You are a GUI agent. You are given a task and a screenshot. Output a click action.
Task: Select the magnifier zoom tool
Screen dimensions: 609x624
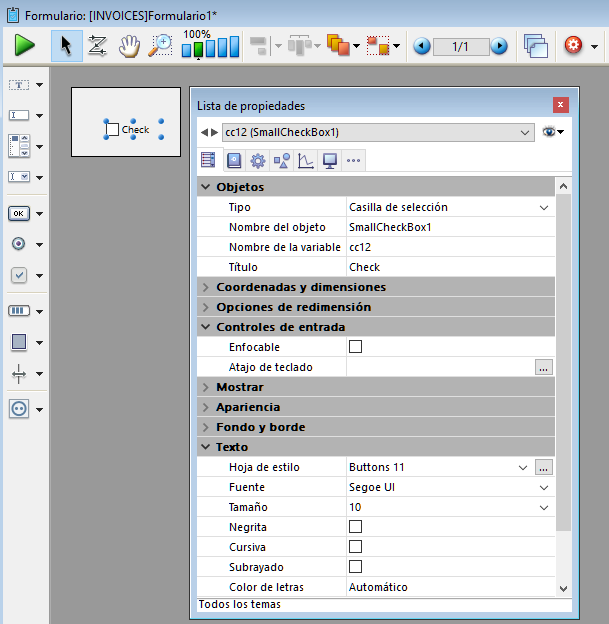click(160, 45)
